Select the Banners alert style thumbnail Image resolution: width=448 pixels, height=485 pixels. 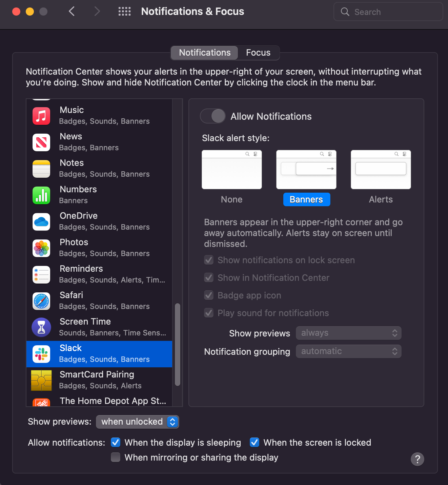tap(306, 170)
